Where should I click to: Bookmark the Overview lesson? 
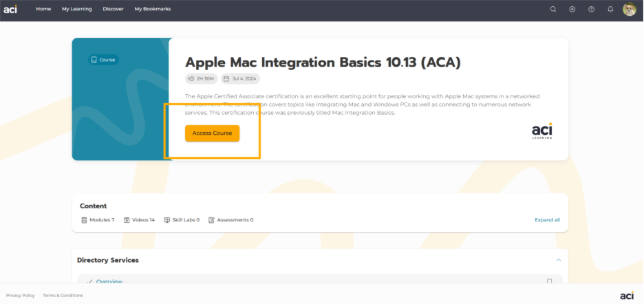pyautogui.click(x=549, y=281)
